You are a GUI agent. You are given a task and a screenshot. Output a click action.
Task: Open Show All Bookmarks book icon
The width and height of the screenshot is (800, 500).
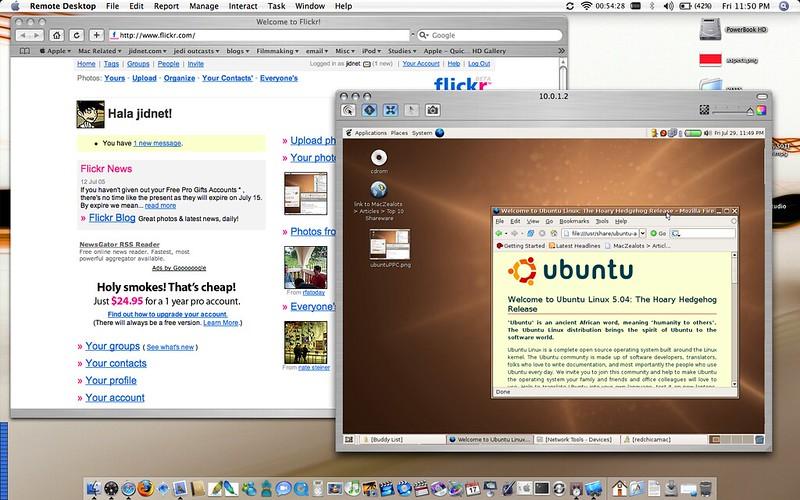coord(24,49)
